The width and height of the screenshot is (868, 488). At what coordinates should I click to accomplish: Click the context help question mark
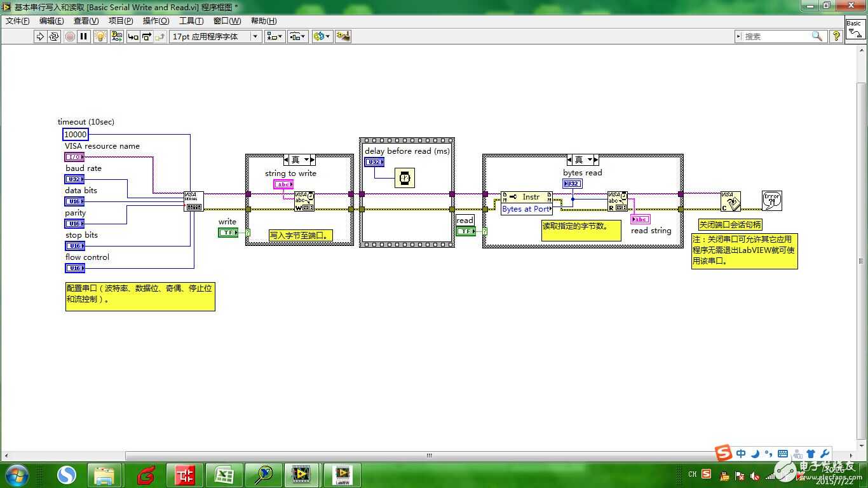pos(836,36)
